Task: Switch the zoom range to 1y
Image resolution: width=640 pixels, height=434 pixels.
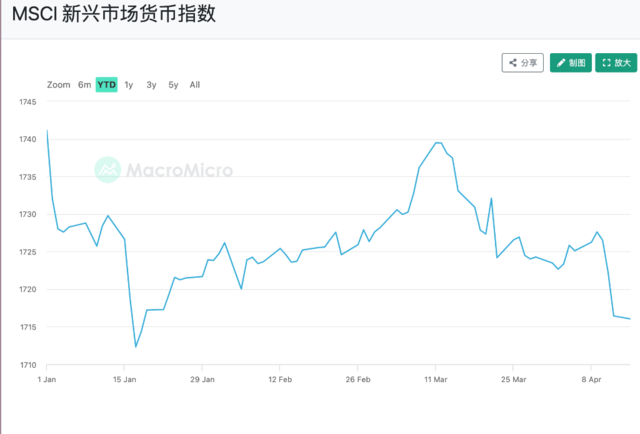Action: click(129, 85)
